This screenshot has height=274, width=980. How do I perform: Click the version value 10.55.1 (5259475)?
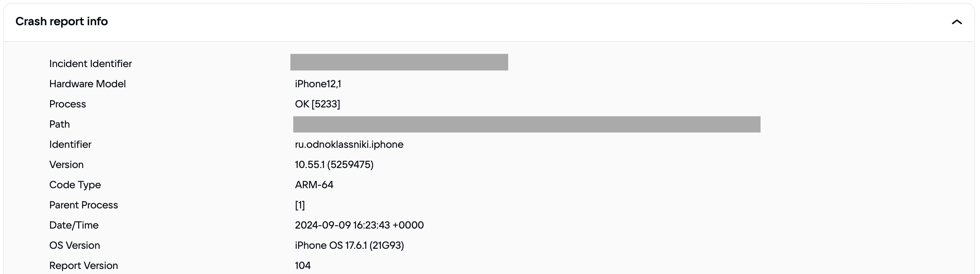pyautogui.click(x=334, y=165)
